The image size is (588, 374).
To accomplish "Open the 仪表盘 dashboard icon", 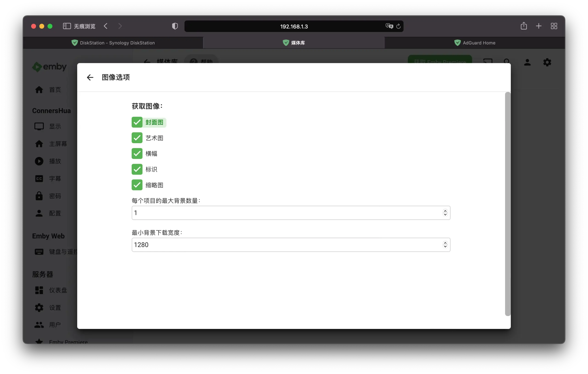I will [x=39, y=290].
